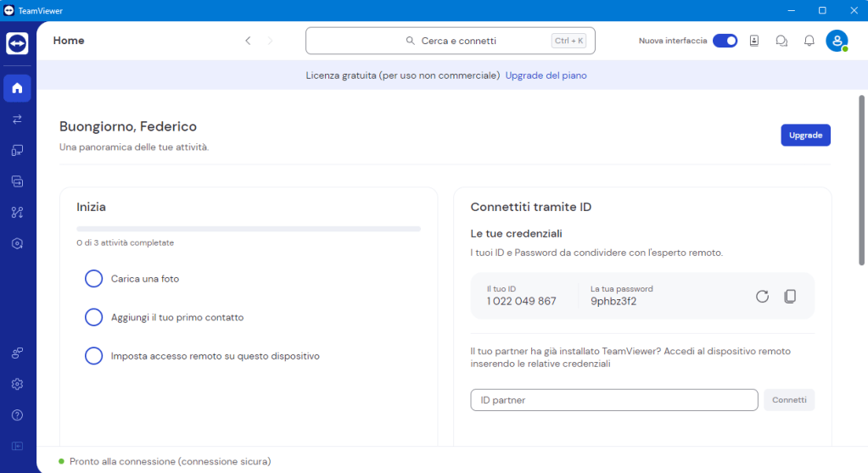Click the Connettiti tramite ID heading
This screenshot has width=868, height=473.
(x=531, y=207)
